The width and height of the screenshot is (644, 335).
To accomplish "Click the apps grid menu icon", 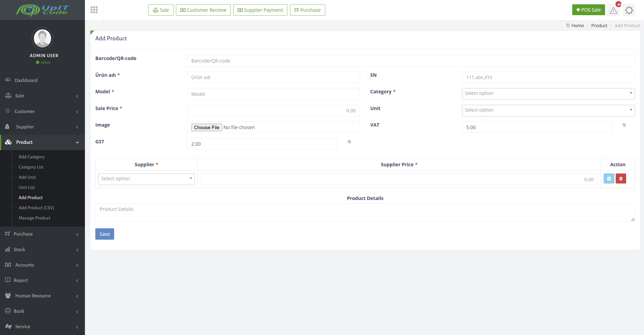I will click(94, 10).
